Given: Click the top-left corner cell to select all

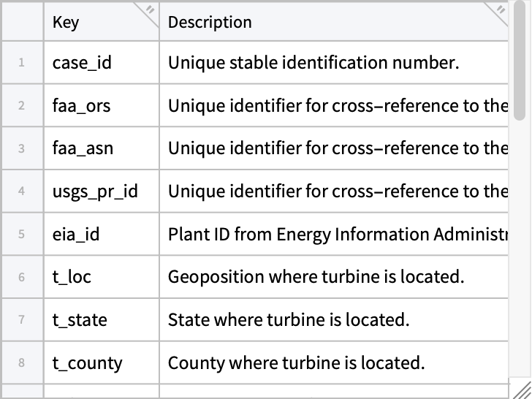Looking at the screenshot, I should point(22,22).
